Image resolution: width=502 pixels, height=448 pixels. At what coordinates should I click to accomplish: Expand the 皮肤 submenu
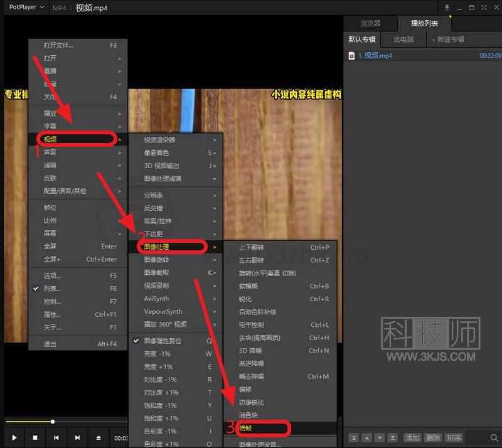pos(78,178)
